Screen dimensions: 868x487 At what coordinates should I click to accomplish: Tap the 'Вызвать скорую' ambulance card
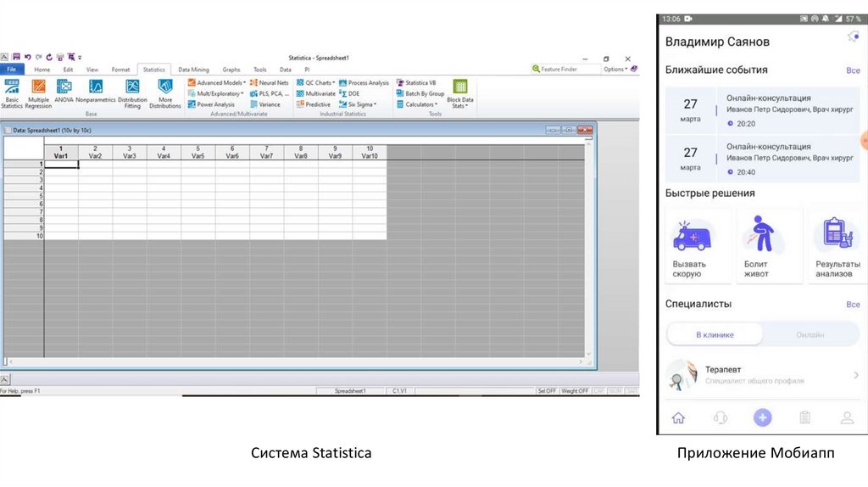698,247
